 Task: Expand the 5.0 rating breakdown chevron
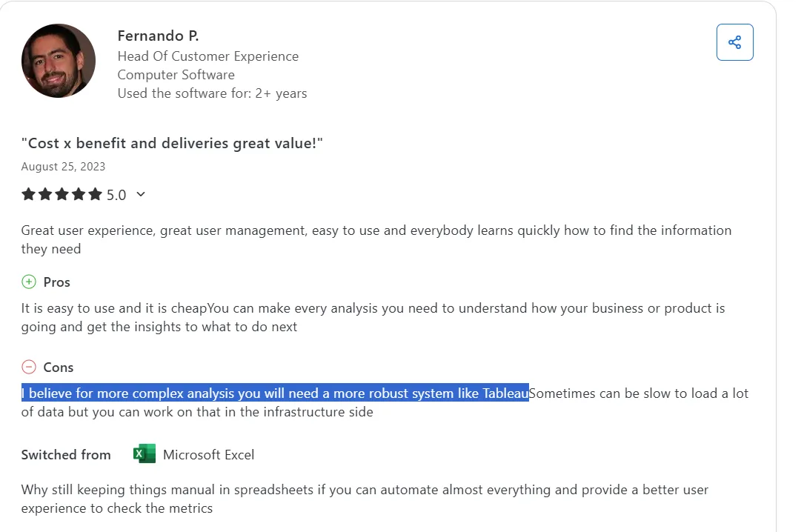click(x=141, y=195)
